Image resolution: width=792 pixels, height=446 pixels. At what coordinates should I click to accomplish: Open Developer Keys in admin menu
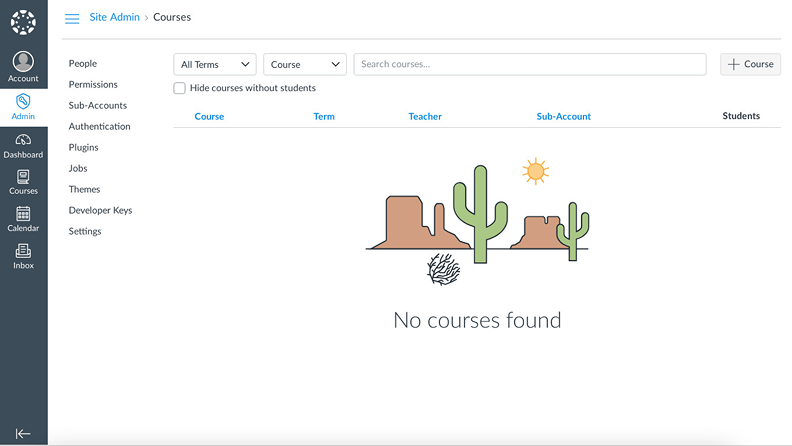(x=101, y=210)
